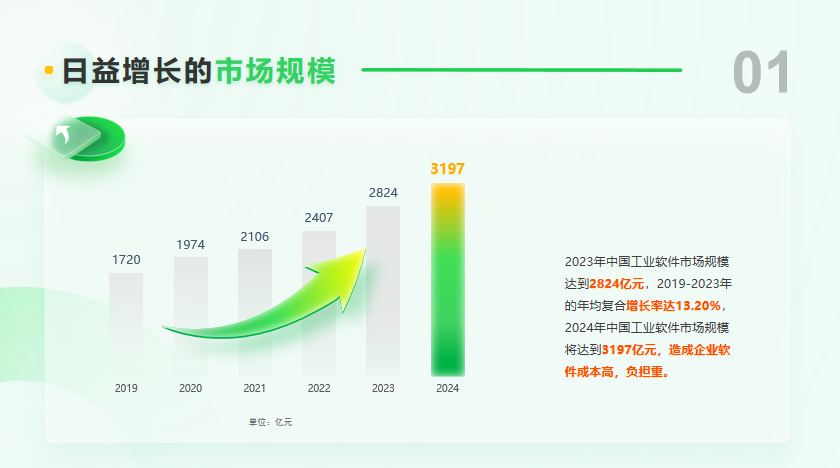Select the 2824 data label above bar
The height and width of the screenshot is (468, 840).
383,192
